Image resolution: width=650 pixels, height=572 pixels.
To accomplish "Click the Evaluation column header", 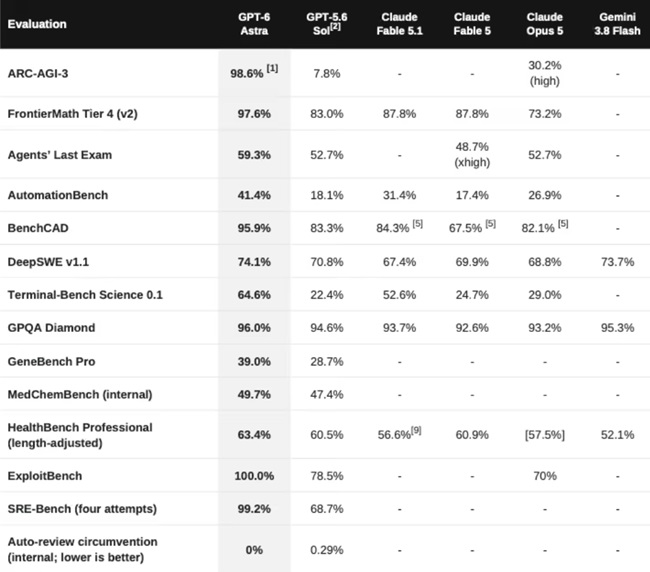I will coord(37,24).
